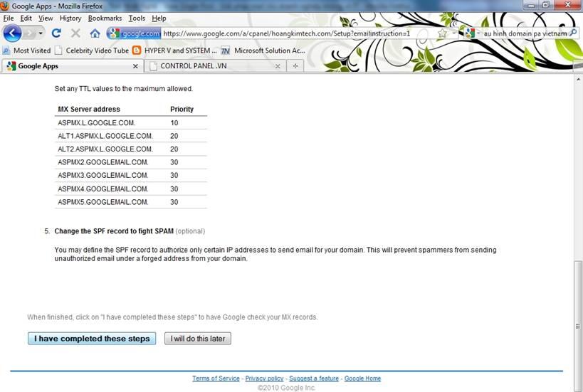
Task: Click the search magnifier icon
Action: (x=573, y=33)
